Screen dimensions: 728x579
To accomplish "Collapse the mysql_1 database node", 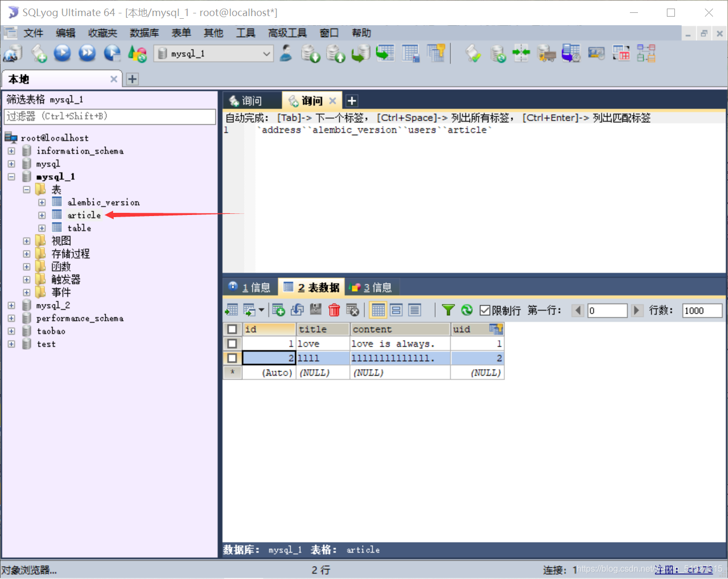I will click(x=11, y=177).
